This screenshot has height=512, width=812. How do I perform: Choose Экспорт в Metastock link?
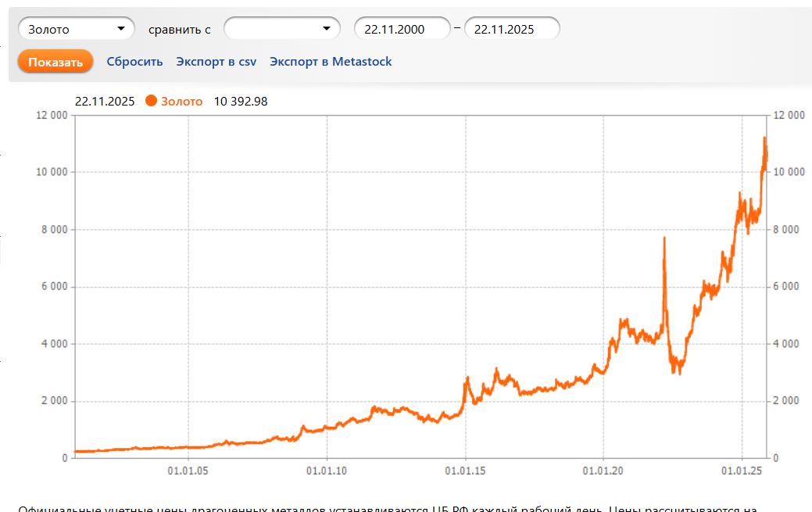(331, 62)
